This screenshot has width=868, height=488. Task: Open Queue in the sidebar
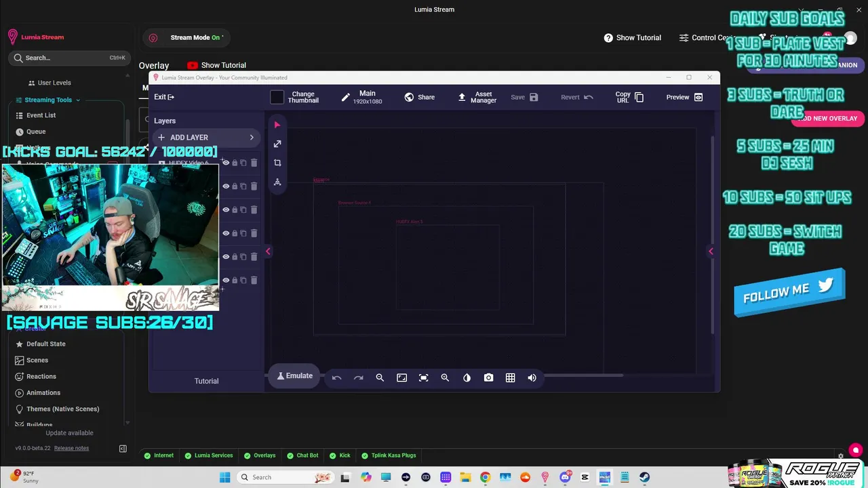point(36,131)
